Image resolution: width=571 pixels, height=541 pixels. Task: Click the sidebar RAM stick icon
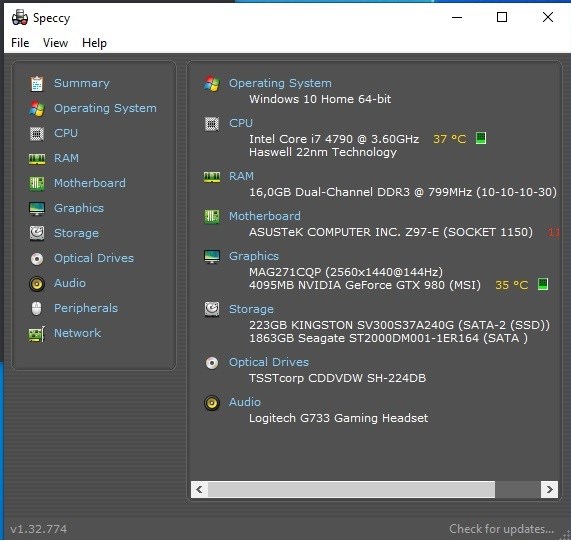coord(37,159)
